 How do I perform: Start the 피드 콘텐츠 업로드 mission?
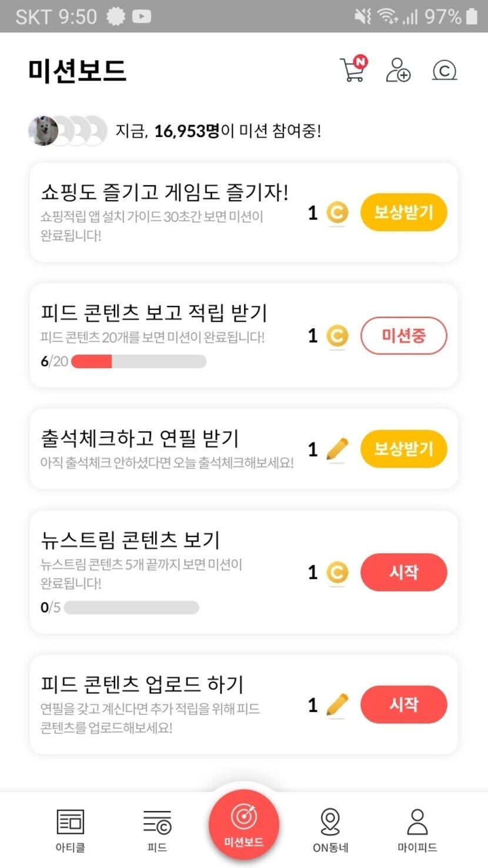point(403,705)
